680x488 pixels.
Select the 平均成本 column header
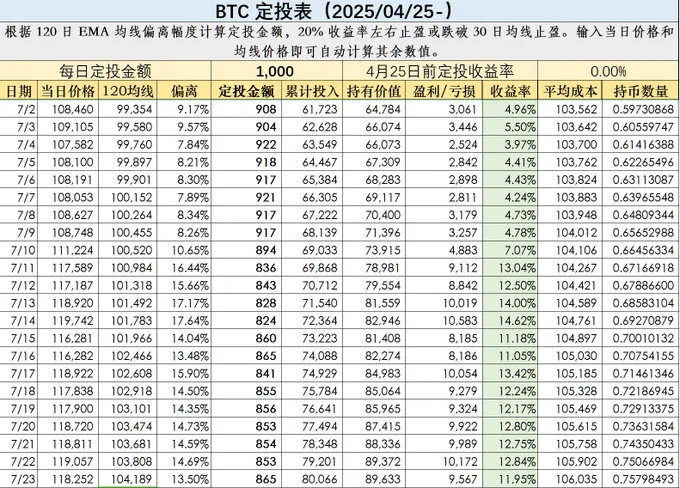tap(570, 91)
